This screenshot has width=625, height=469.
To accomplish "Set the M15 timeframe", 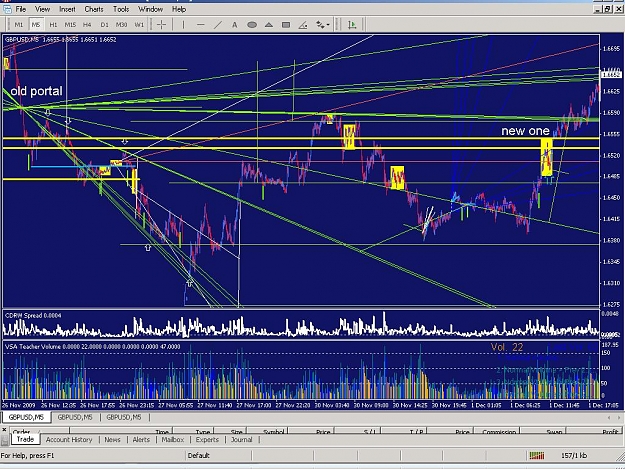I will coord(70,25).
